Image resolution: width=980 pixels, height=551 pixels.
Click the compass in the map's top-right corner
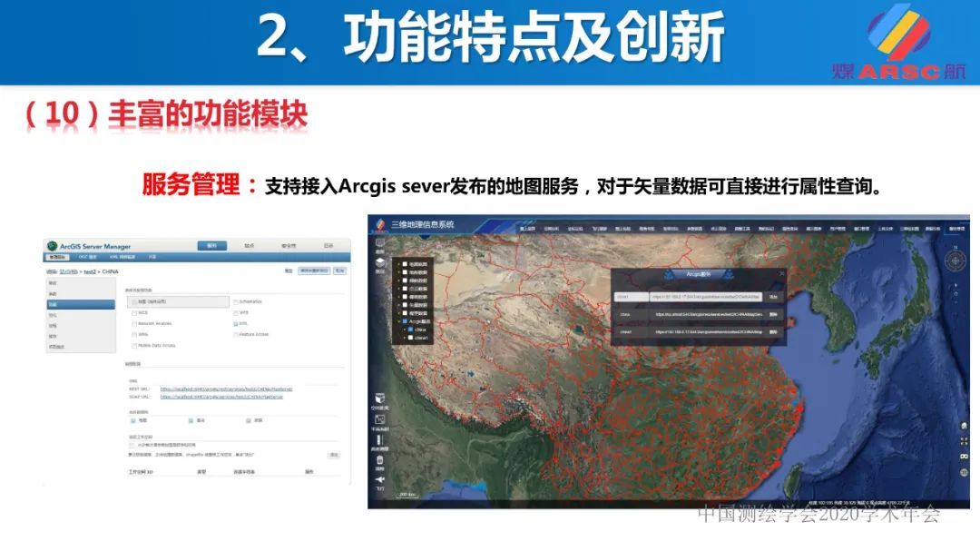(955, 261)
